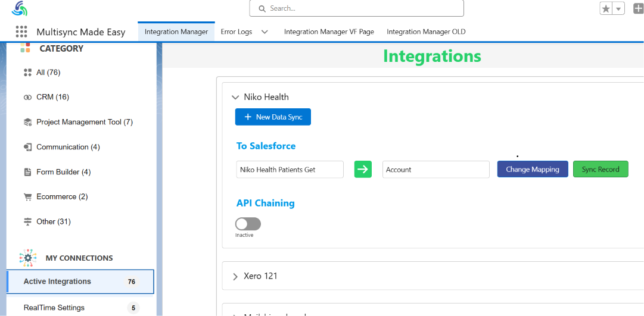
Task: Click the Ecommerce cart icon
Action: click(x=27, y=196)
